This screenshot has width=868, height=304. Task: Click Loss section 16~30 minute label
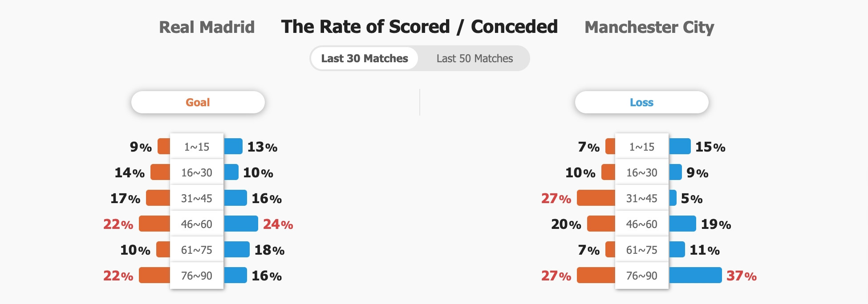[642, 172]
